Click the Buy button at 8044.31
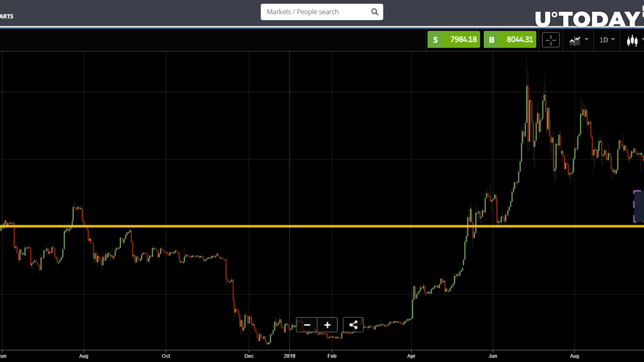 pos(510,39)
